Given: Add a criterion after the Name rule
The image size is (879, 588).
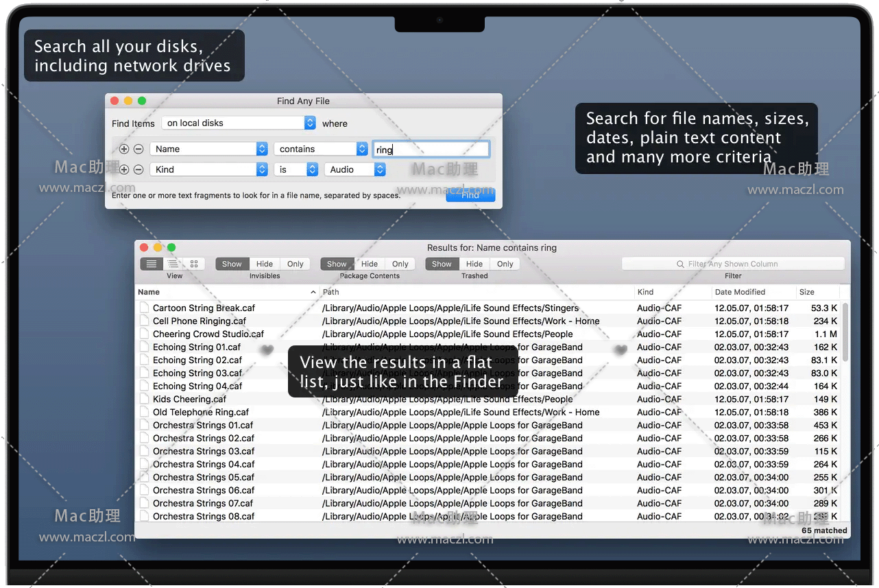Looking at the screenshot, I should click(124, 149).
